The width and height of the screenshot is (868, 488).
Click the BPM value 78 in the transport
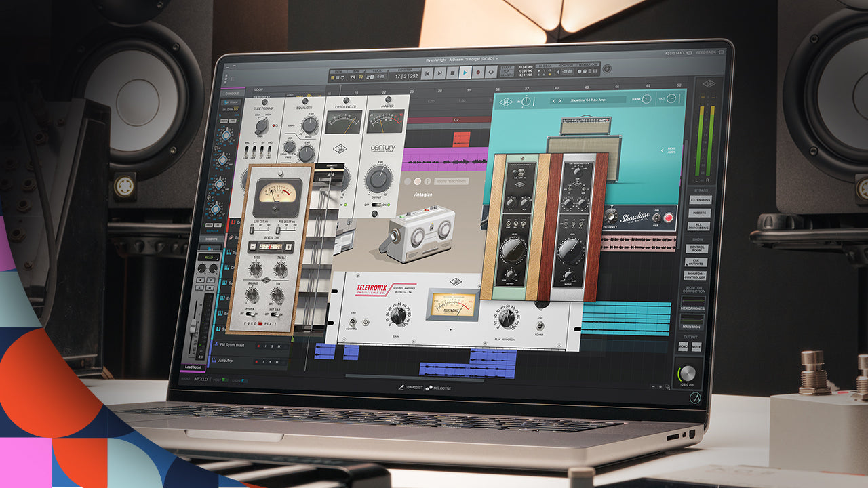352,77
